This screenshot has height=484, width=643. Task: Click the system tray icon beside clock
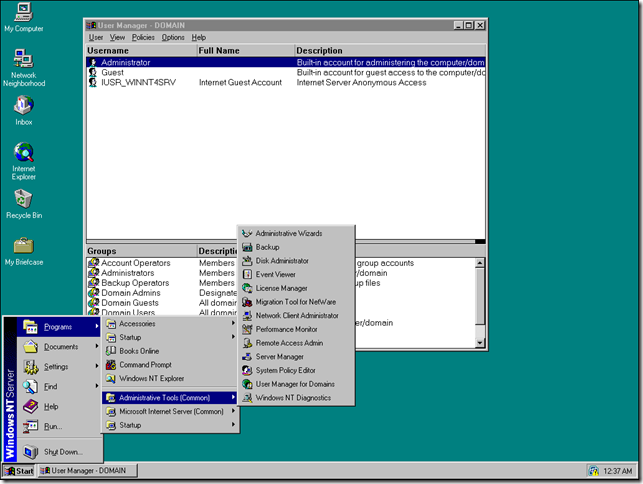click(x=594, y=471)
